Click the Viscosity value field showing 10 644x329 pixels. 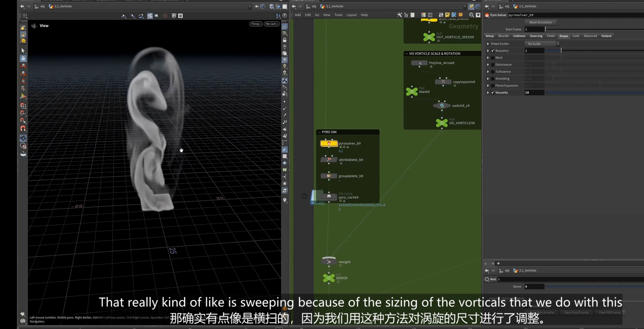click(x=534, y=93)
